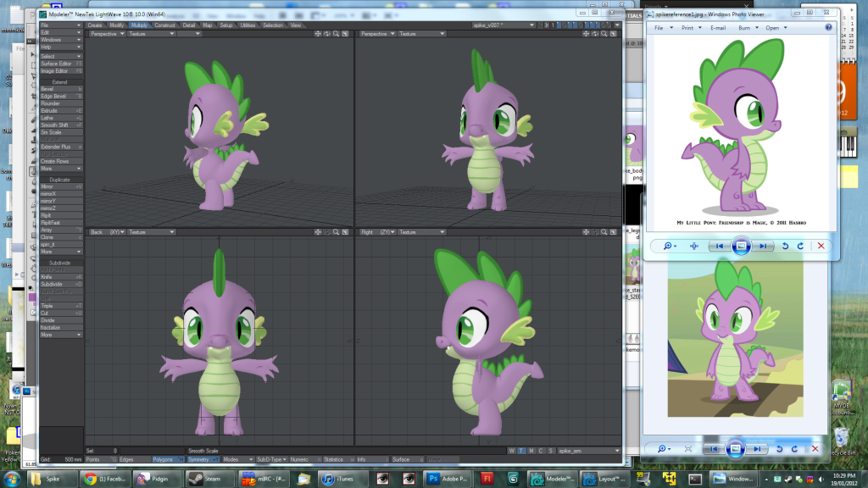Switch to Edges selection mode
This screenshot has height=488, width=868.
[134, 460]
